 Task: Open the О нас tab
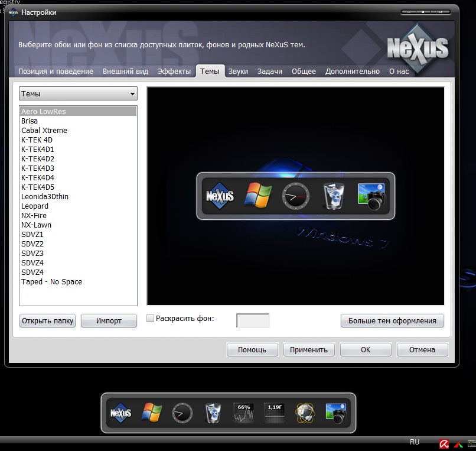pos(399,72)
